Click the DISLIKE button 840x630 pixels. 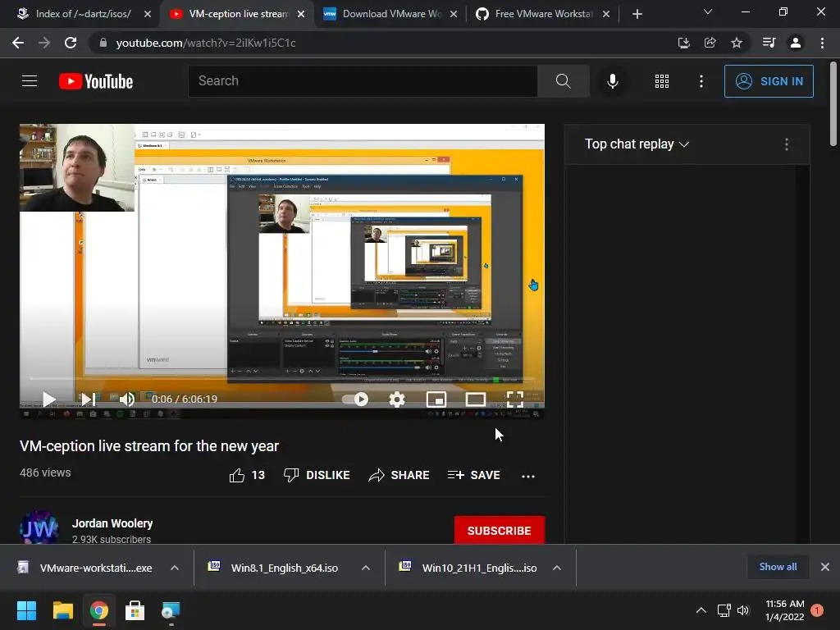317,475
